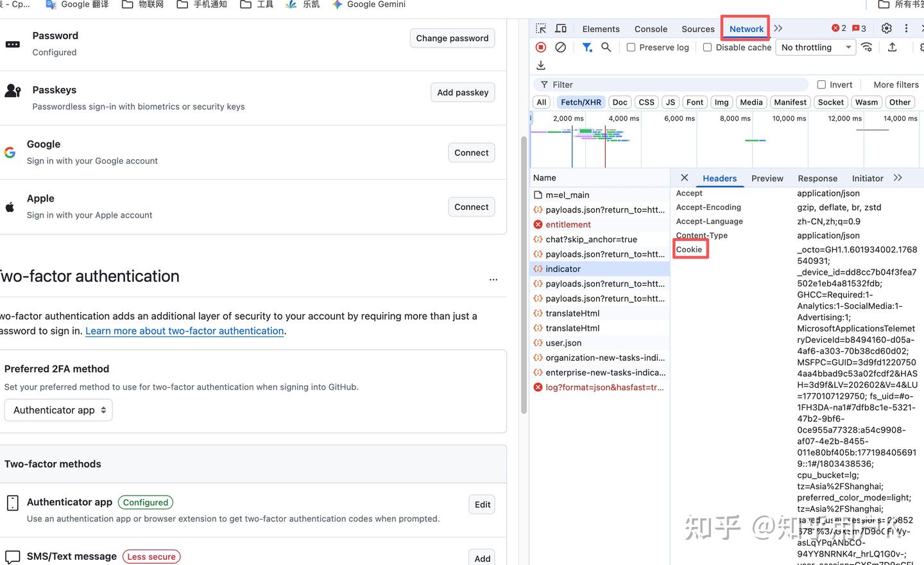The image size is (924, 565).
Task: Click the export HAR download icon
Action: pos(541,65)
